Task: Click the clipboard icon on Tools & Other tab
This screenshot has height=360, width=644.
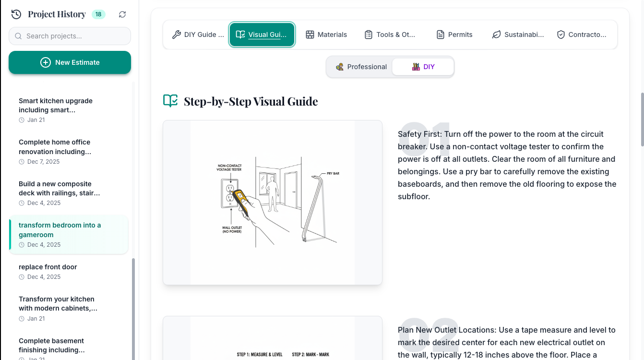Action: [x=369, y=34]
